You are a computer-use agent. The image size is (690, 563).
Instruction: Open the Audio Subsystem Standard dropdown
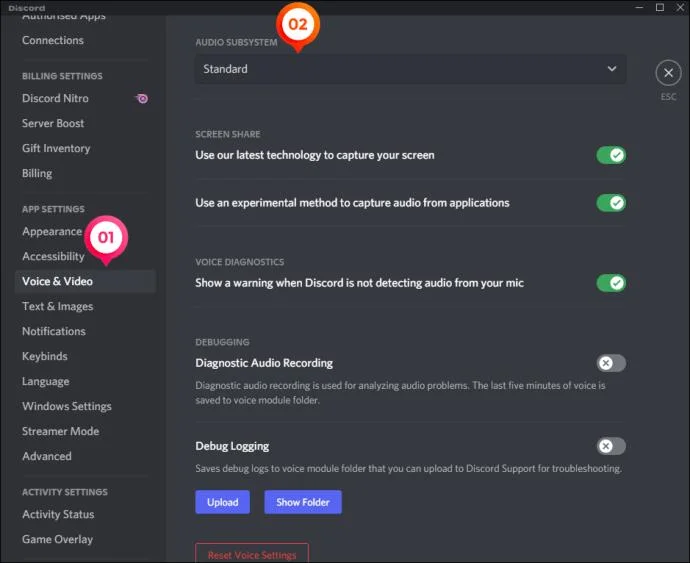tap(411, 69)
